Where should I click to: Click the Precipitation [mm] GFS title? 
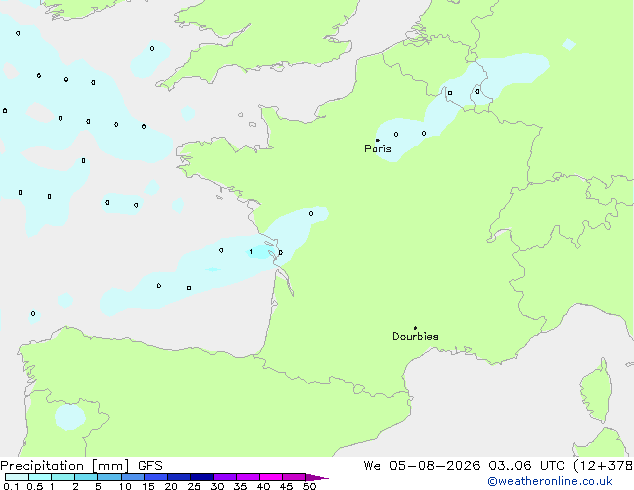coord(81,466)
